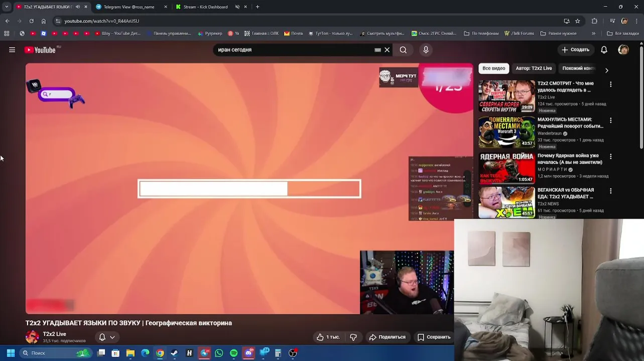Open options for the North Korea video

click(x=610, y=84)
